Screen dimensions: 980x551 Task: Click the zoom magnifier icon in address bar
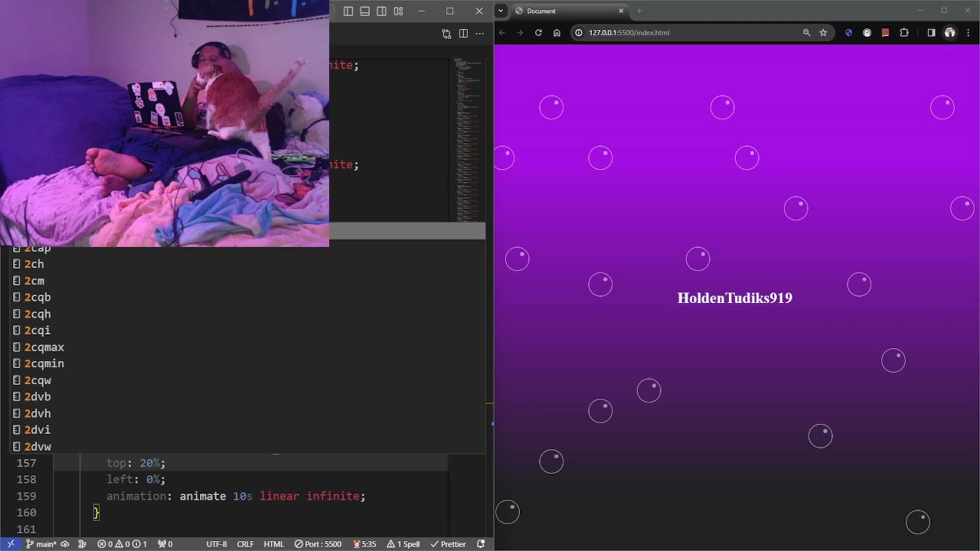pos(806,33)
